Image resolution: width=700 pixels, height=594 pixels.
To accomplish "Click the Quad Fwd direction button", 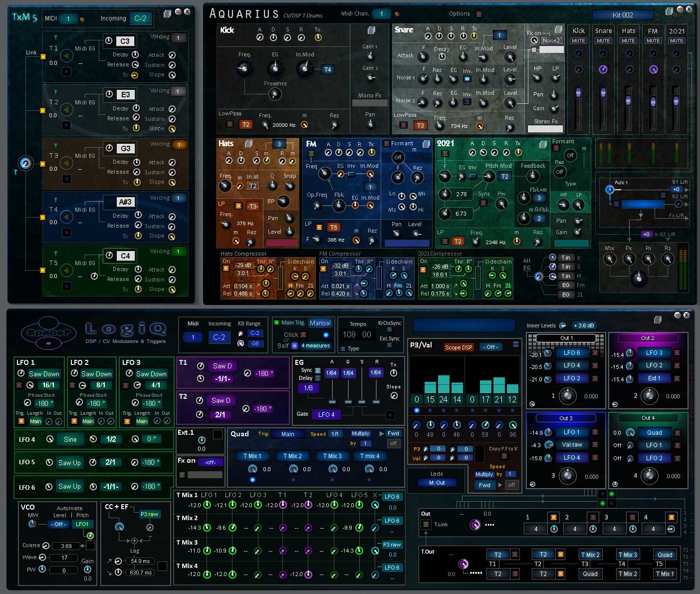I will tap(393, 433).
